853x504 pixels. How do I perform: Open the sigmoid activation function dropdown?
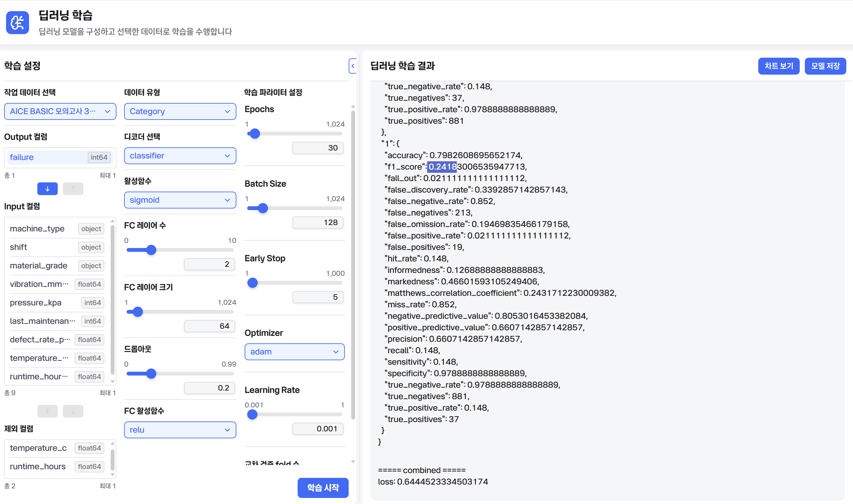pos(180,200)
